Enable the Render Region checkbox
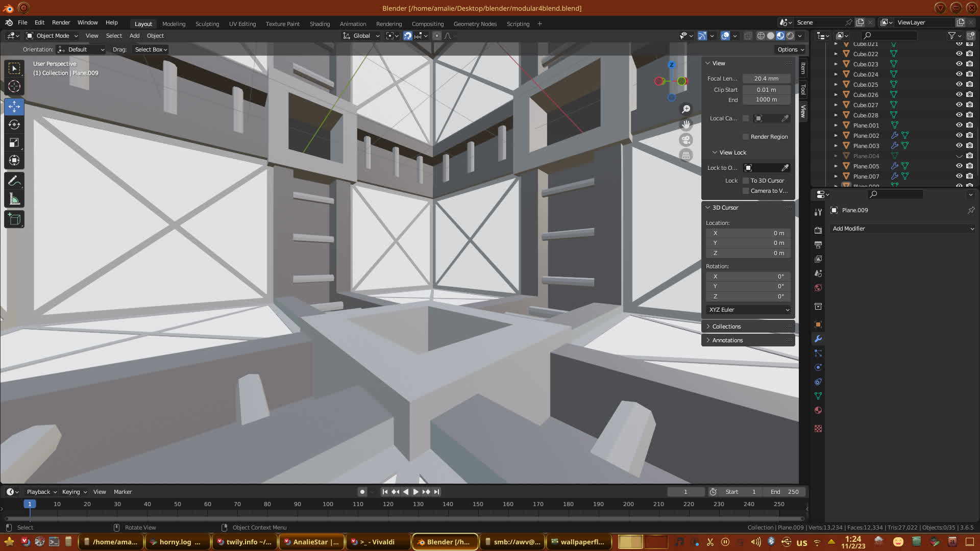This screenshot has height=551, width=980. tap(746, 137)
